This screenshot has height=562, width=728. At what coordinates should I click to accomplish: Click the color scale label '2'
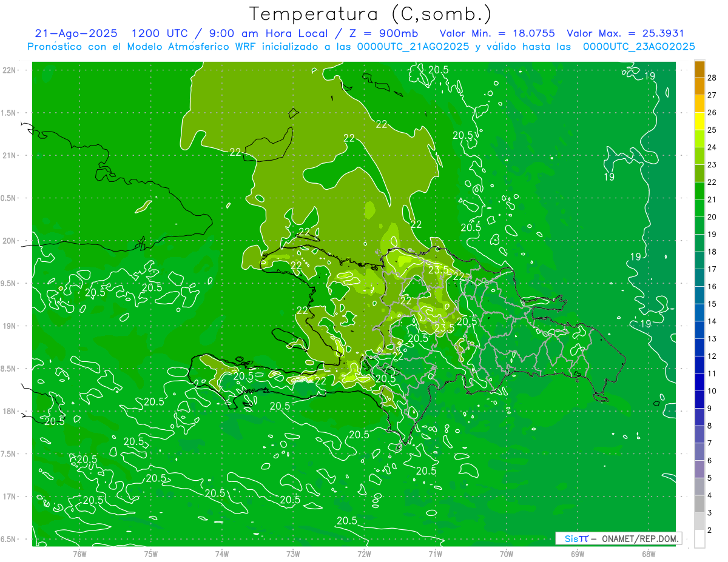click(x=710, y=530)
